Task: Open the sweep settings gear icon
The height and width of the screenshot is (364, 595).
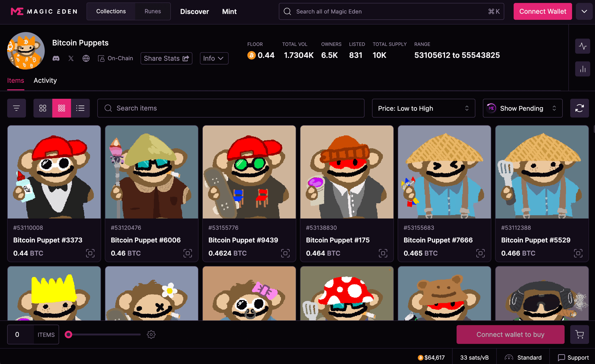Action: [151, 334]
